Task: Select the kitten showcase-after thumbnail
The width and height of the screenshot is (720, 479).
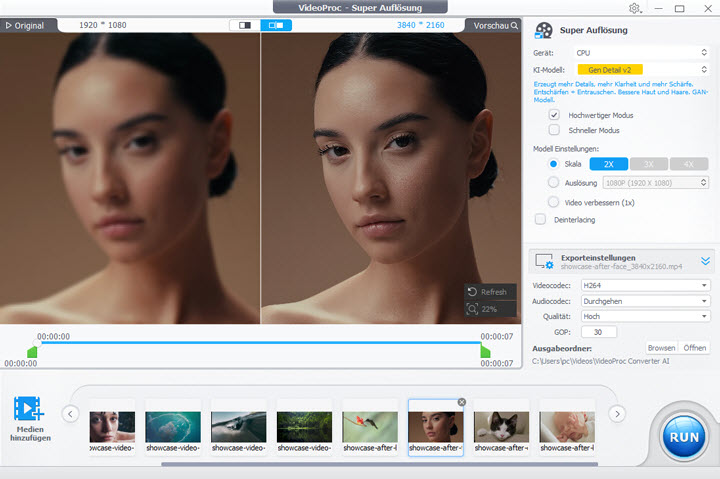Action: coord(501,427)
